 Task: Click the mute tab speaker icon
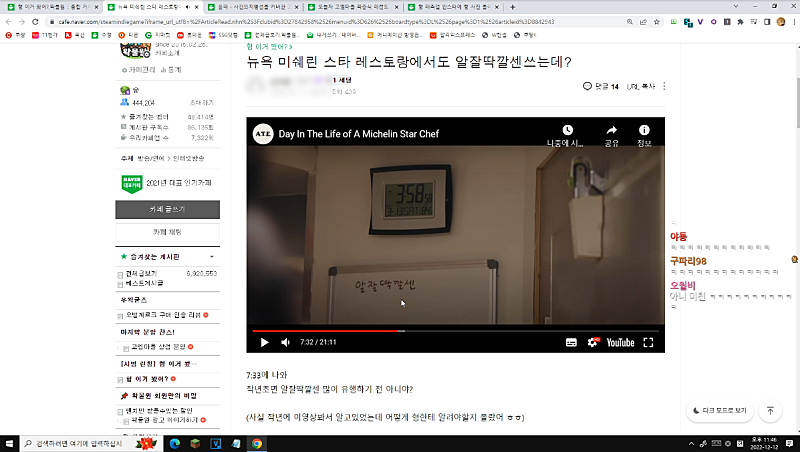click(x=187, y=7)
